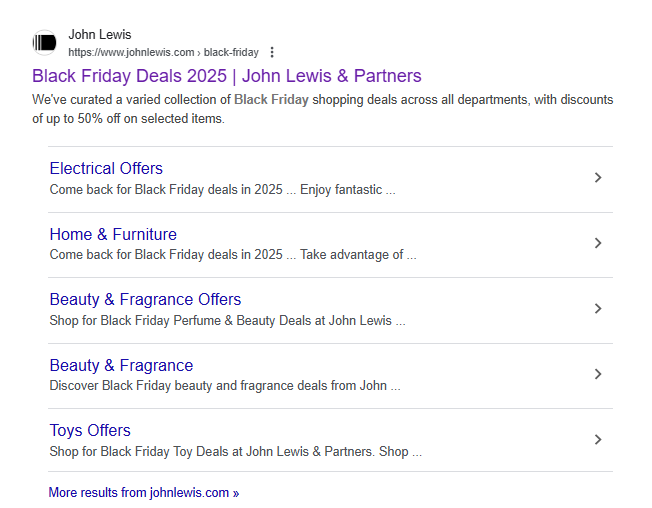Click More results from johnlewis.com

point(144,493)
